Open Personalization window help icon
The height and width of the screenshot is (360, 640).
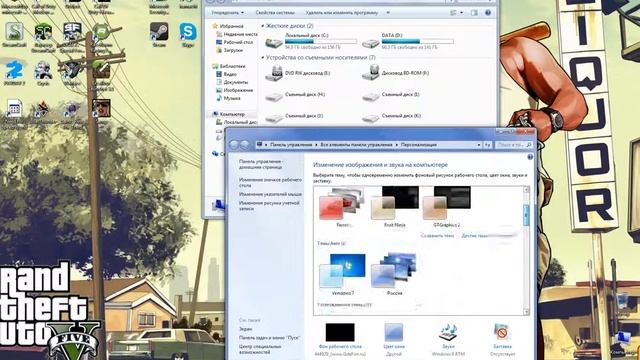pos(530,157)
